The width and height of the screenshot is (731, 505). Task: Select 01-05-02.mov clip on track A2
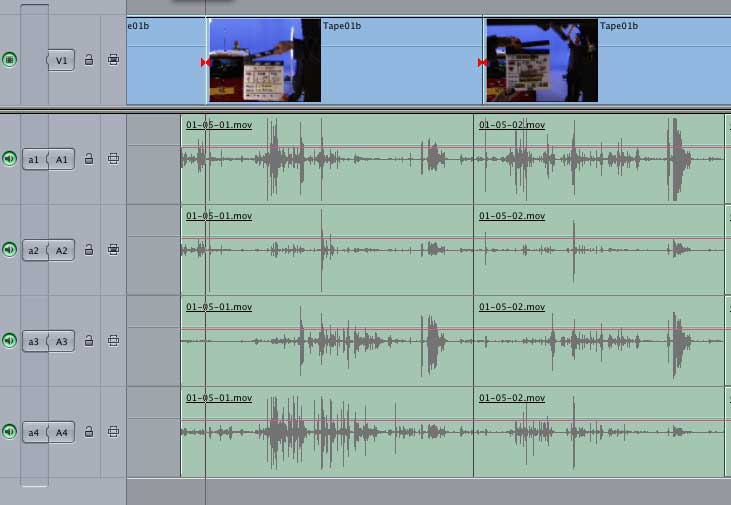599,250
